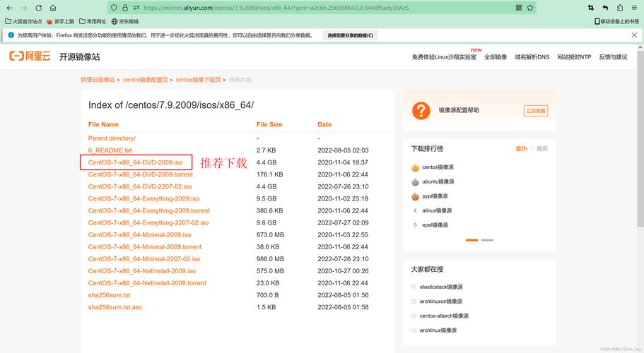Click the orange question mark help icon
The image size is (644, 353).
point(421,111)
